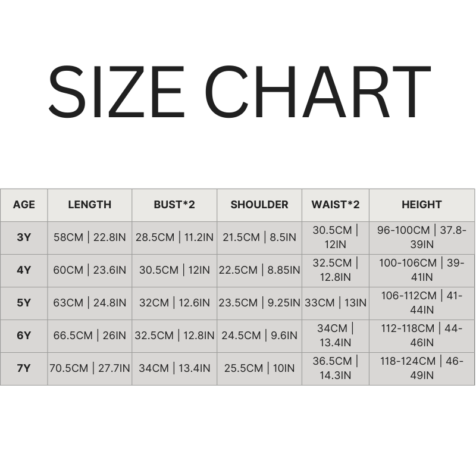Select the 5Y age row label
This screenshot has width=476, height=476.
(x=24, y=303)
